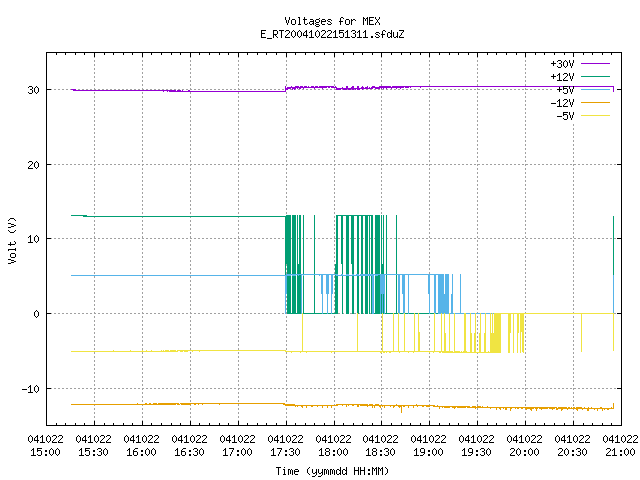Click the y-axis tick label '20'
The height and width of the screenshot is (480, 640).
(33, 165)
